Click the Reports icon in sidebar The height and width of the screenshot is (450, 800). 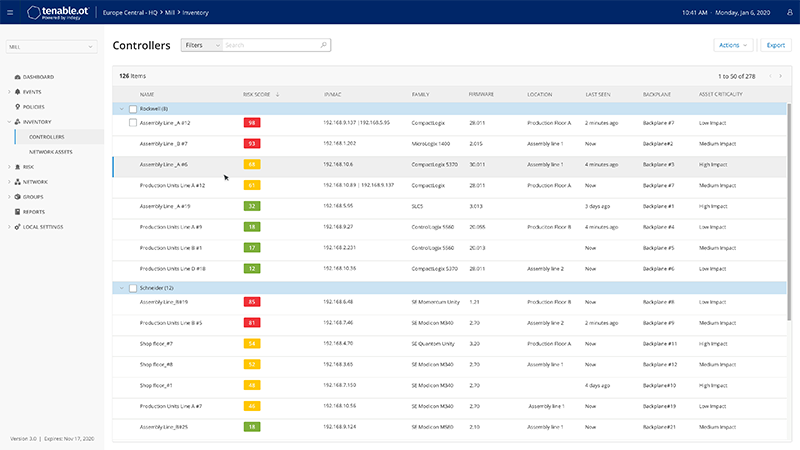coord(17,212)
